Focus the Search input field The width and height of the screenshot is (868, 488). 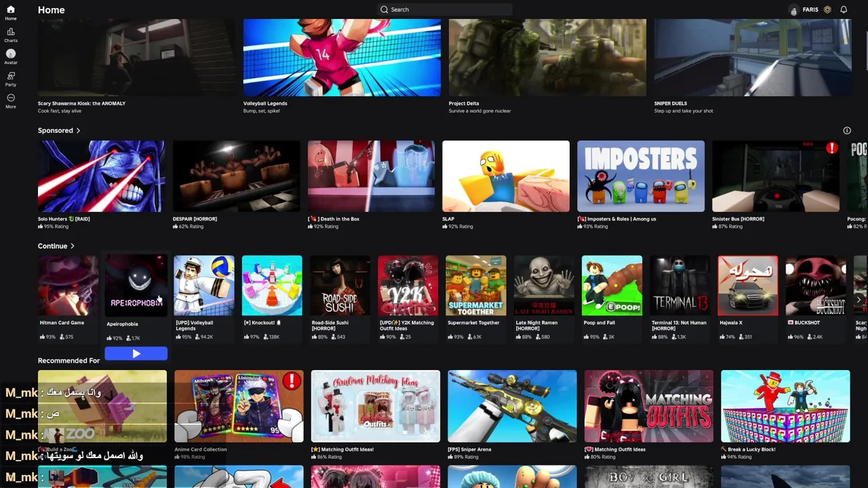coord(445,9)
